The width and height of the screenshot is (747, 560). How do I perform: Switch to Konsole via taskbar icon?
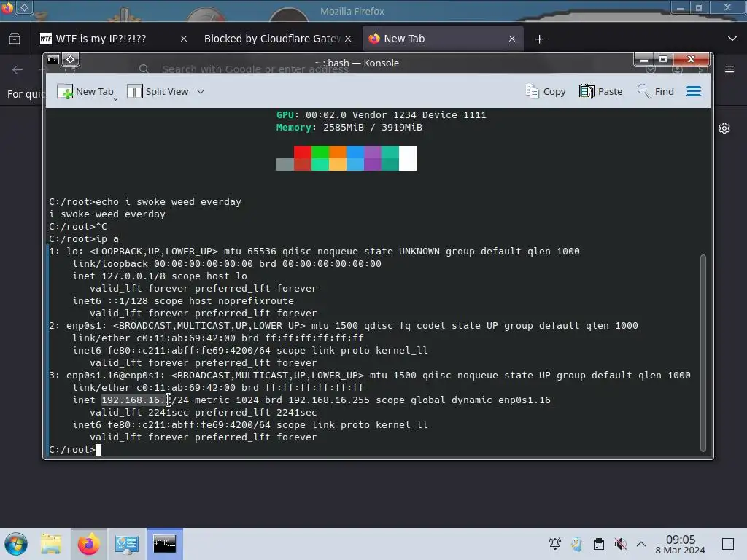pyautogui.click(x=164, y=544)
